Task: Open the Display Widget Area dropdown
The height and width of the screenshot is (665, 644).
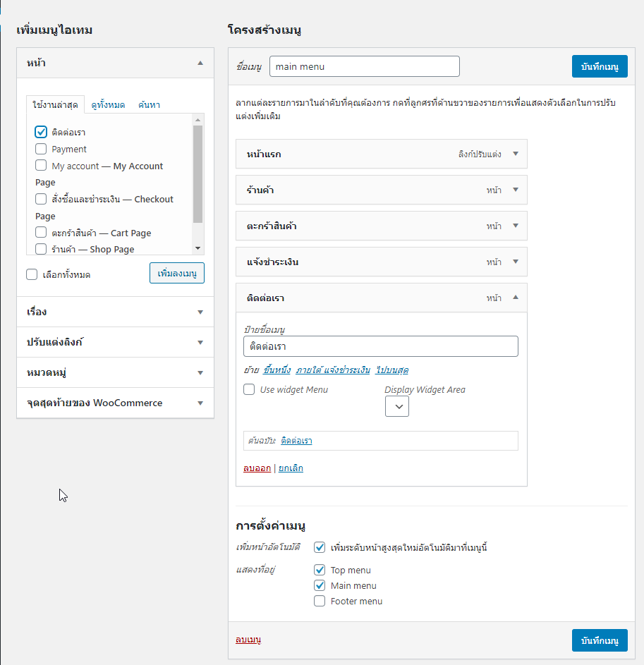Action: pyautogui.click(x=397, y=406)
